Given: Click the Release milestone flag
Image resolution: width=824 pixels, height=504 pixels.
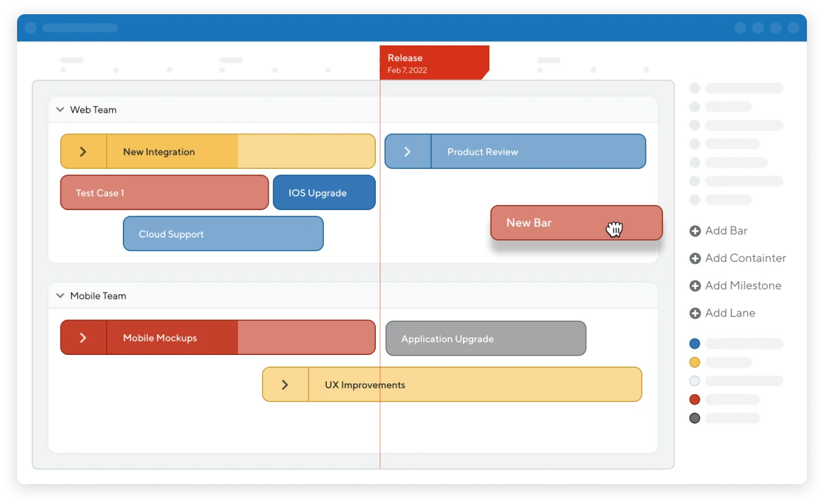Looking at the screenshot, I should 434,62.
